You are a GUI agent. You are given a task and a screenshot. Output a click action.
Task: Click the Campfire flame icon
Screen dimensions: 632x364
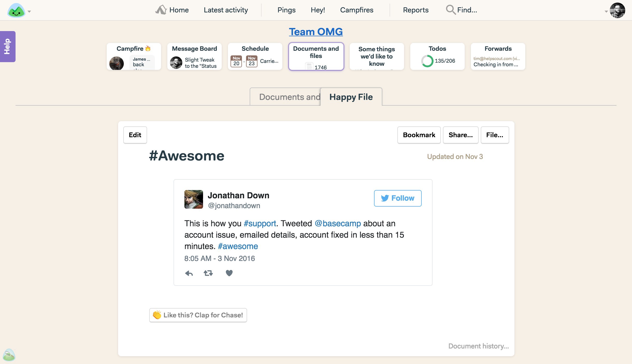coord(148,48)
